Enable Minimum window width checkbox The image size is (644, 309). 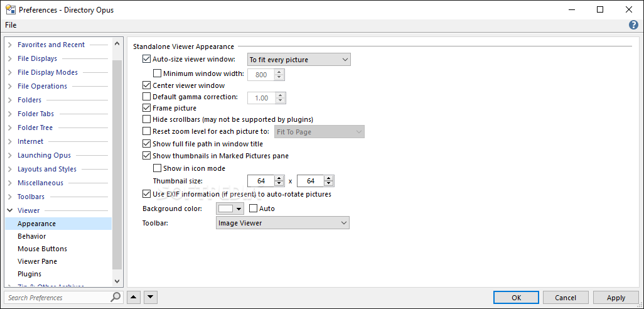click(x=157, y=74)
